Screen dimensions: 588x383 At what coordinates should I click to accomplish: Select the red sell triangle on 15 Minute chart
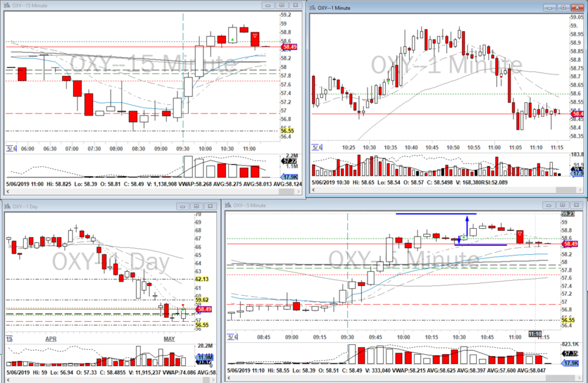click(255, 36)
